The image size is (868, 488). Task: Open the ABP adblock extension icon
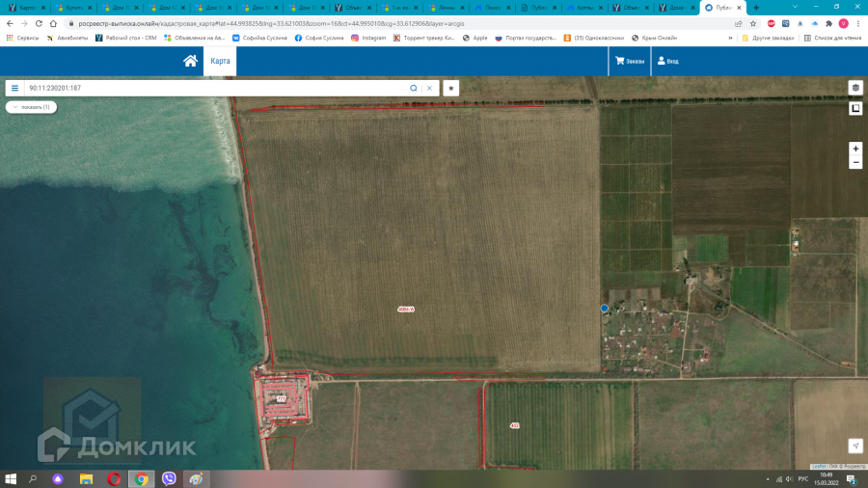coord(772,24)
